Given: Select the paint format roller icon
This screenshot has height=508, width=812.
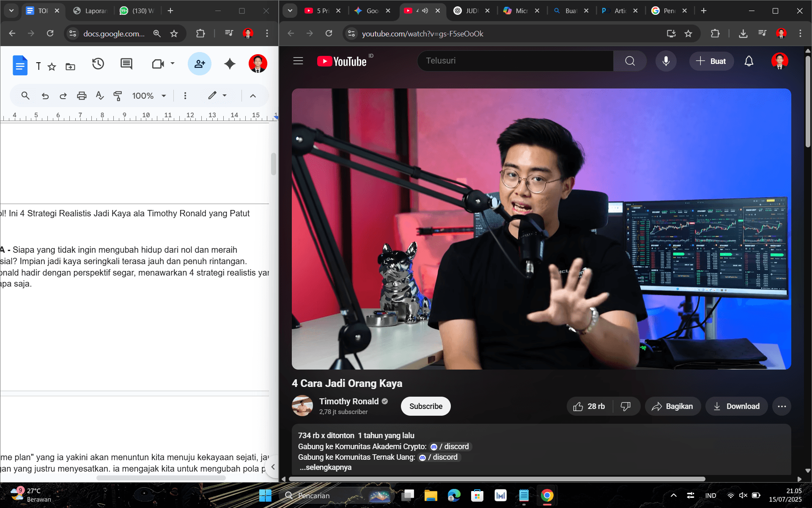Looking at the screenshot, I should (x=118, y=96).
